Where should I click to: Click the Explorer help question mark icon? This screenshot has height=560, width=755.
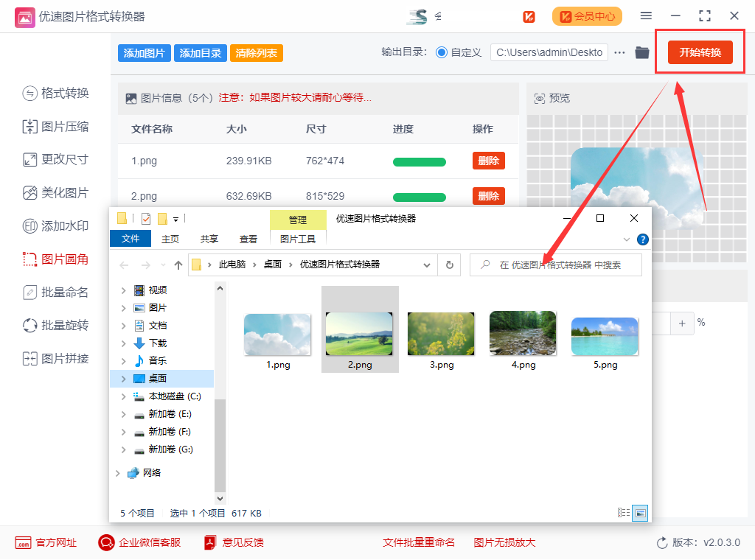(642, 239)
